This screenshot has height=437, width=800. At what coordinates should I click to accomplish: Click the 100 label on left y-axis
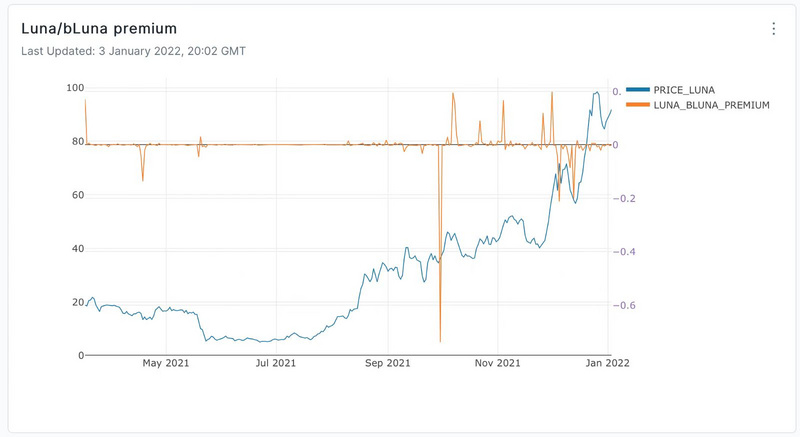pyautogui.click(x=72, y=88)
